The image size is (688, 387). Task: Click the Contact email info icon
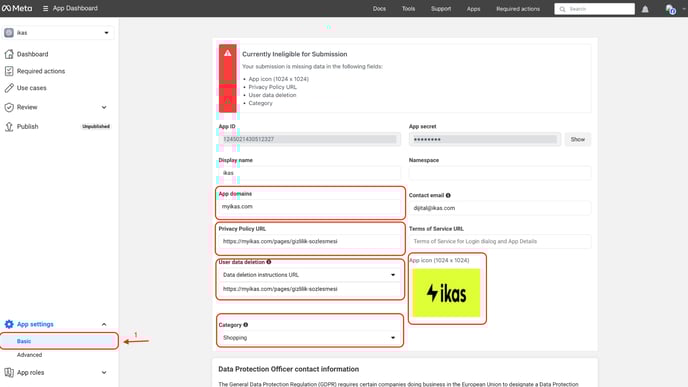(448, 195)
